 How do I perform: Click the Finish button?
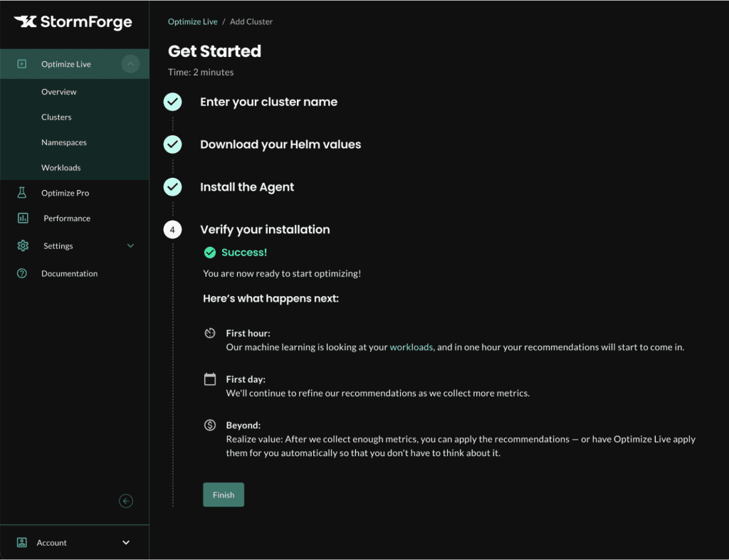click(224, 495)
